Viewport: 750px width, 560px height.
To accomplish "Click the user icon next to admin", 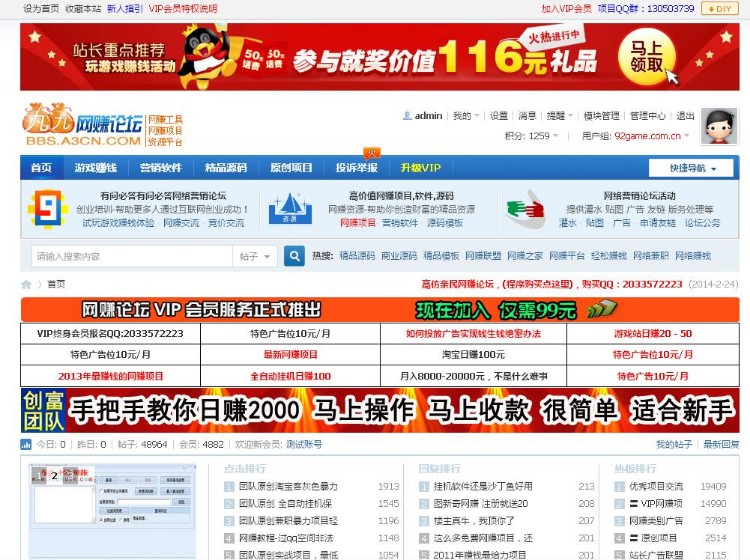I will click(407, 116).
